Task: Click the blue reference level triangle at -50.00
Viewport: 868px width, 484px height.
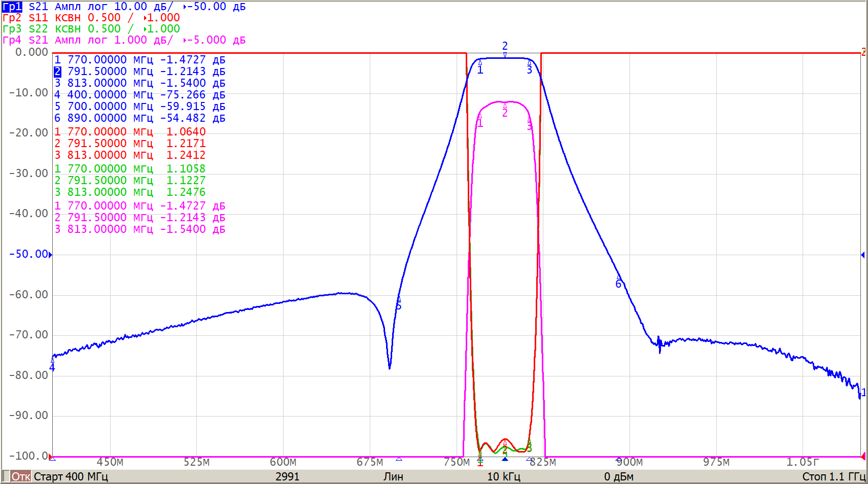Action: point(50,255)
